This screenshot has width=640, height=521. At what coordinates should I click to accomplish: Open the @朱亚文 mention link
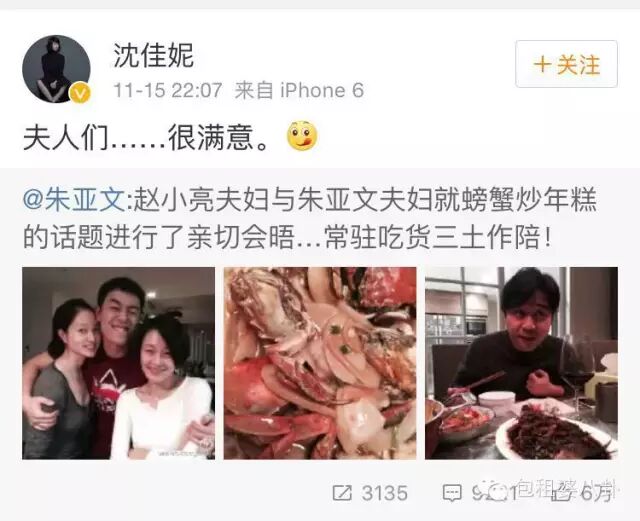pyautogui.click(x=73, y=200)
